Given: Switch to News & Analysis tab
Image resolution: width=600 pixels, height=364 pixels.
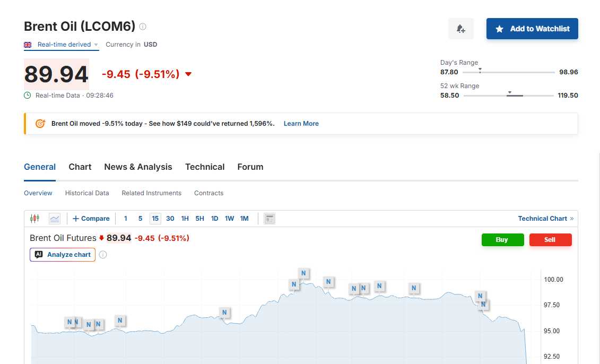Looking at the screenshot, I should tap(138, 167).
